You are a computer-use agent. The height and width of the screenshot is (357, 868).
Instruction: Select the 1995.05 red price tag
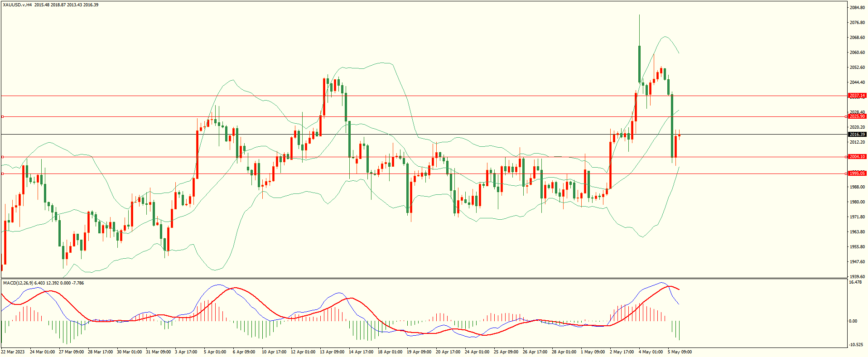pos(857,174)
